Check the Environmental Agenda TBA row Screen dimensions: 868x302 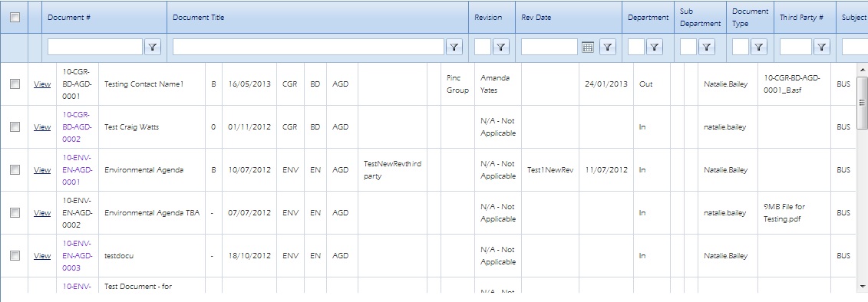click(x=15, y=213)
